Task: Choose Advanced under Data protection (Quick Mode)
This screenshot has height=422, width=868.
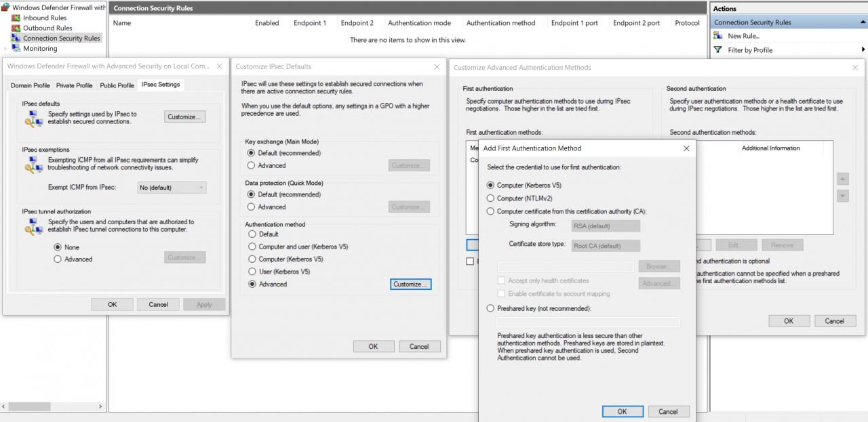Action: [x=252, y=207]
